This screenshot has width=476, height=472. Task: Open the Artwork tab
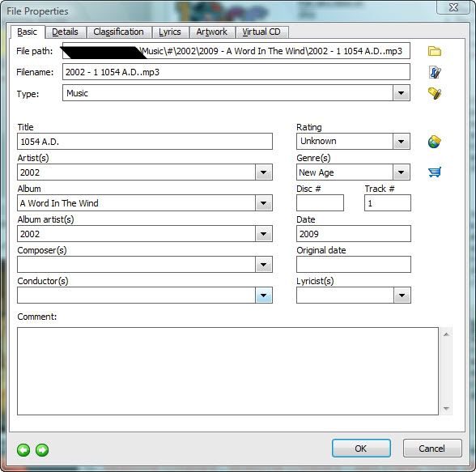point(211,32)
